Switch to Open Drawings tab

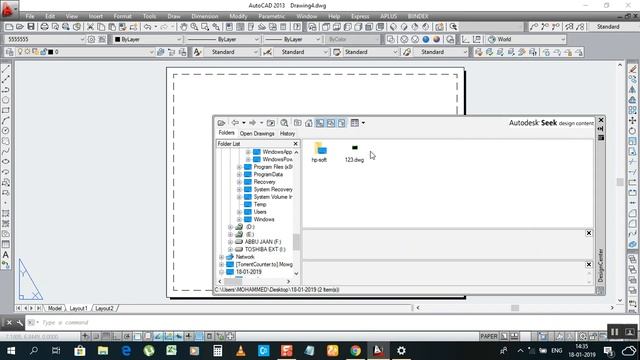tap(257, 133)
